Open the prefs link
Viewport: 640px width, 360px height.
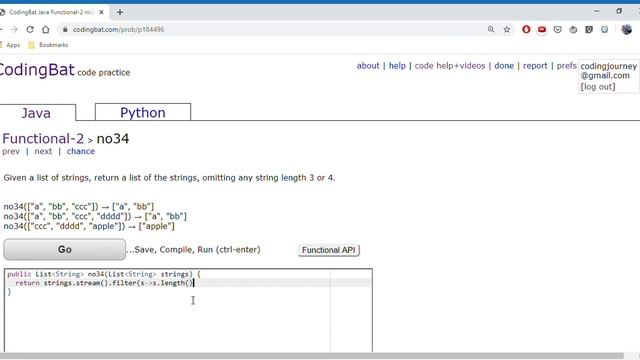click(567, 66)
